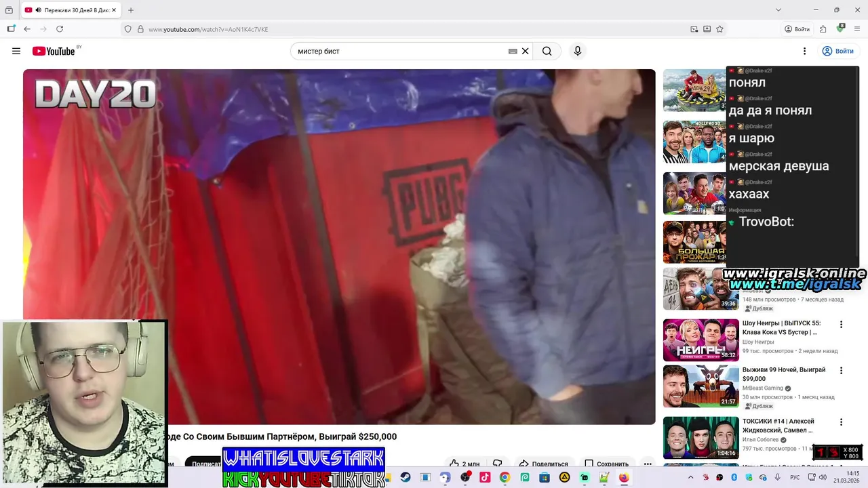
Task: Focus the YouTube search field
Action: tap(400, 52)
